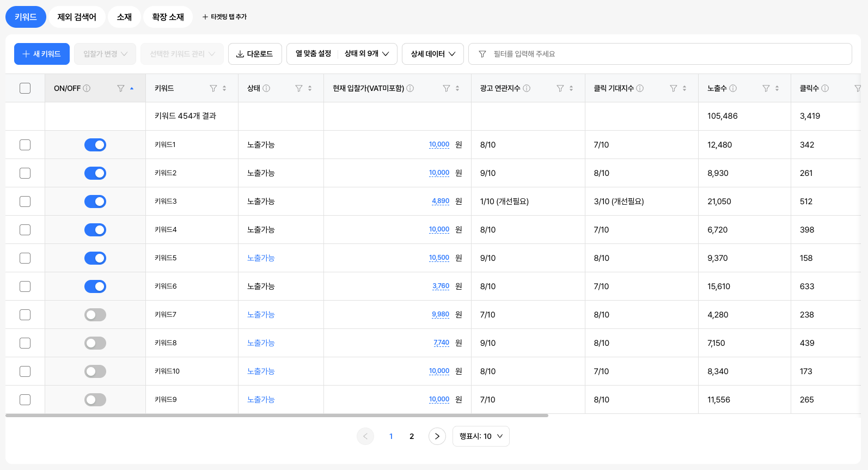Sort by the 키워드 column arrows

pos(224,88)
